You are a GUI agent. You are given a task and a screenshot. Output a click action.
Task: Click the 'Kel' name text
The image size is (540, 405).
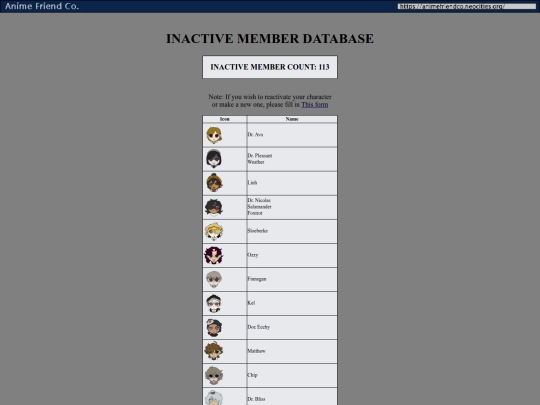pos(251,303)
